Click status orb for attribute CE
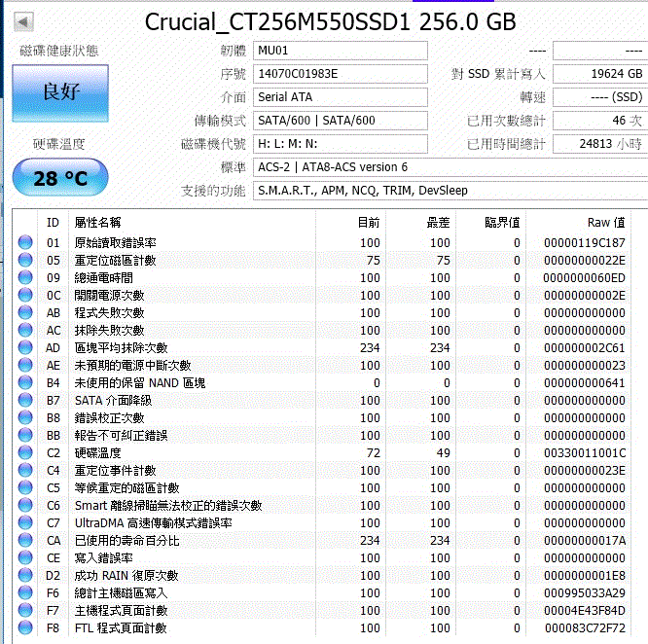The image size is (648, 644). pos(25,557)
